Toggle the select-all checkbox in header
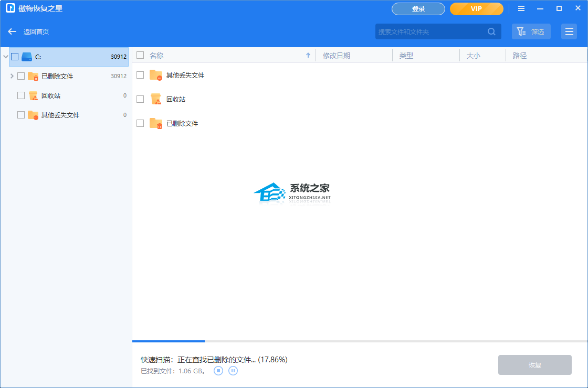588x388 pixels. tap(140, 56)
